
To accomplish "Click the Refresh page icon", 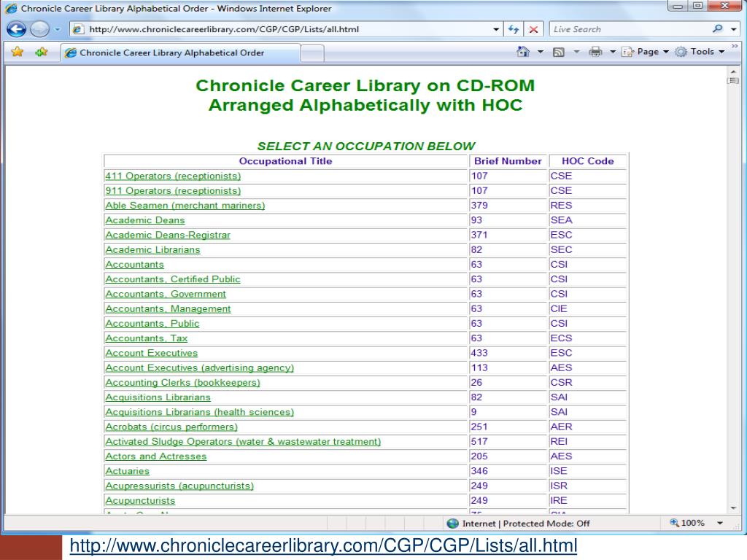I will click(513, 29).
